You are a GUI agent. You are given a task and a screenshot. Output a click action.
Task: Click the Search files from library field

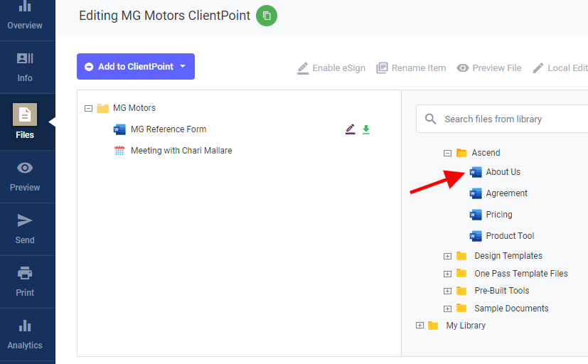(503, 119)
